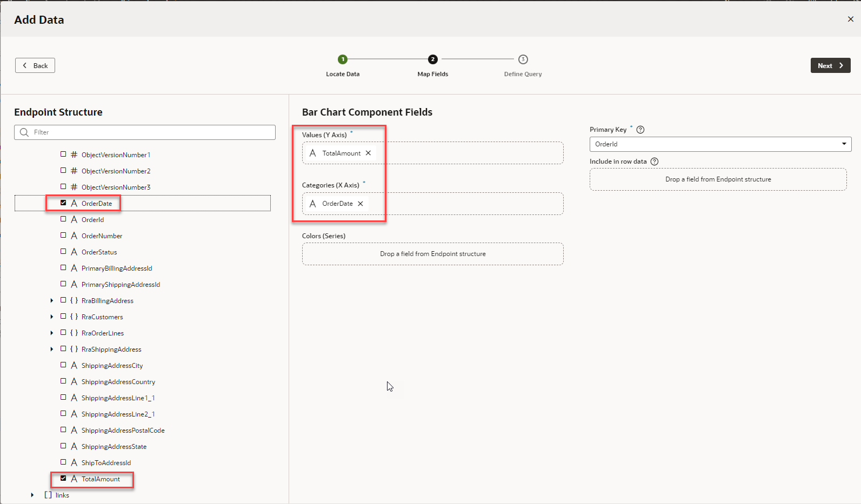Image resolution: width=861 pixels, height=504 pixels.
Task: Go back to previous step
Action: point(35,65)
